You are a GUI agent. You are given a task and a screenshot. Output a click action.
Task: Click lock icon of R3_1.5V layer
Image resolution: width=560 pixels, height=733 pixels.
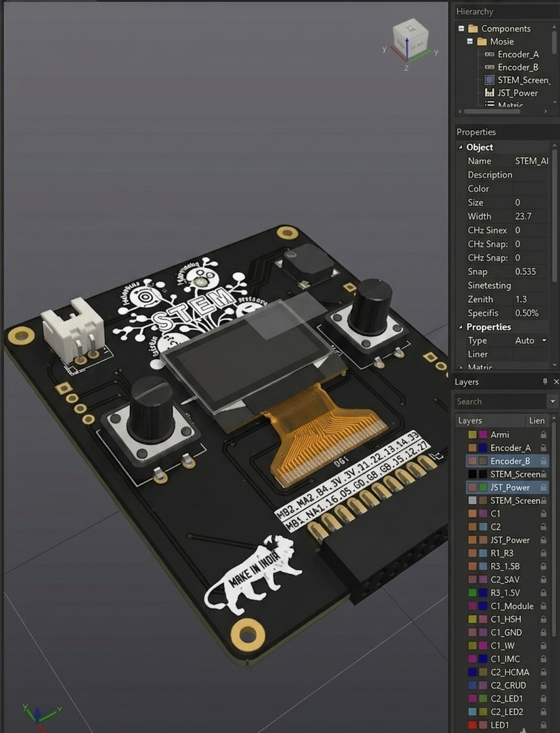(543, 593)
